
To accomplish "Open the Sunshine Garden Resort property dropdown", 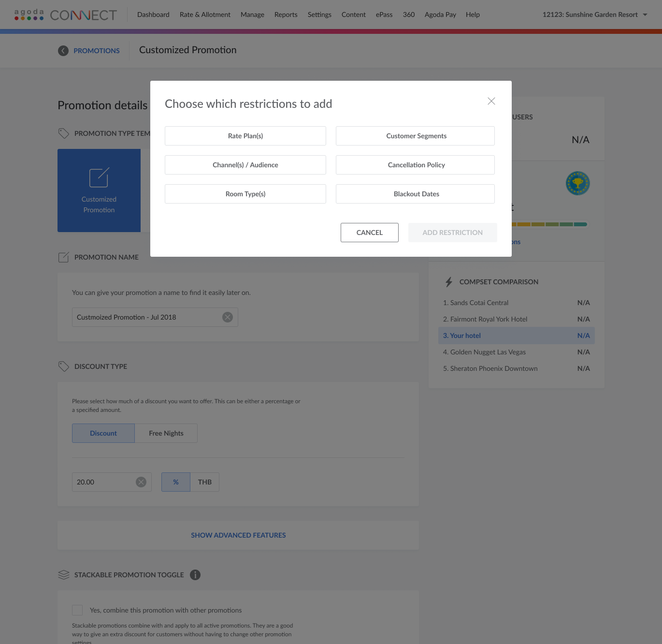I will [594, 15].
